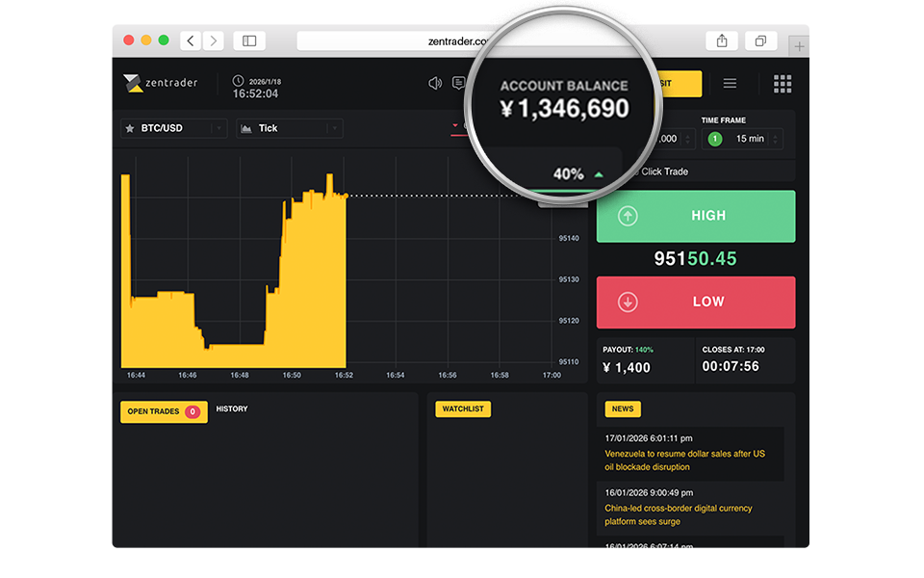Screen dimensions: 924x578
Task: Open Venezuela dollar sales news article
Action: pos(684,460)
